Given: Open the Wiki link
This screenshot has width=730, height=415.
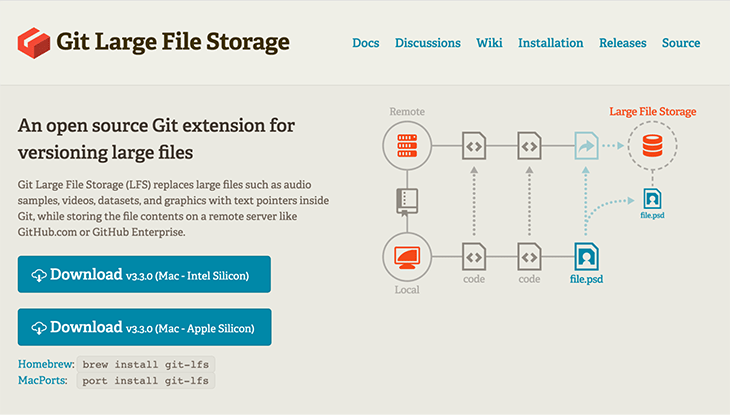Looking at the screenshot, I should (x=489, y=43).
